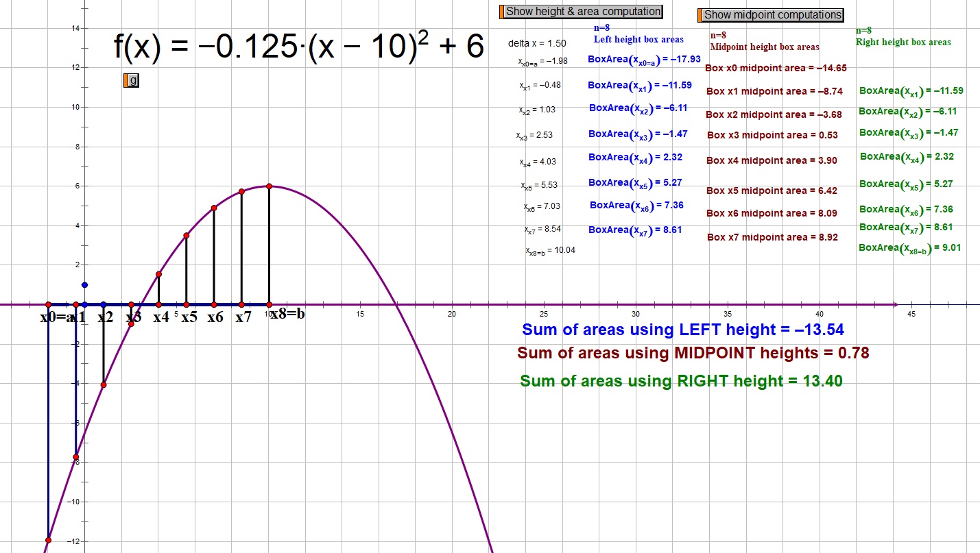Screen dimensions: 980x553
Task: Click Sum of areas using MIDPOINT heights text
Action: [x=693, y=354]
